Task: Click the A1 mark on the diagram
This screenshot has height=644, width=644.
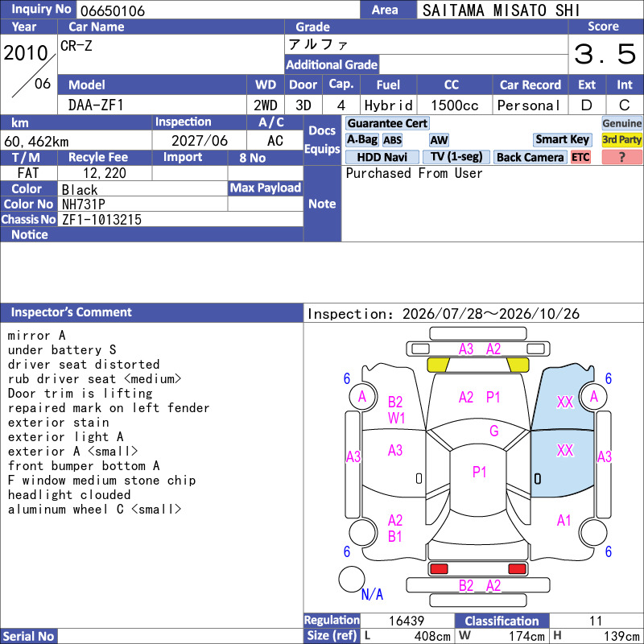Action: pyautogui.click(x=564, y=520)
